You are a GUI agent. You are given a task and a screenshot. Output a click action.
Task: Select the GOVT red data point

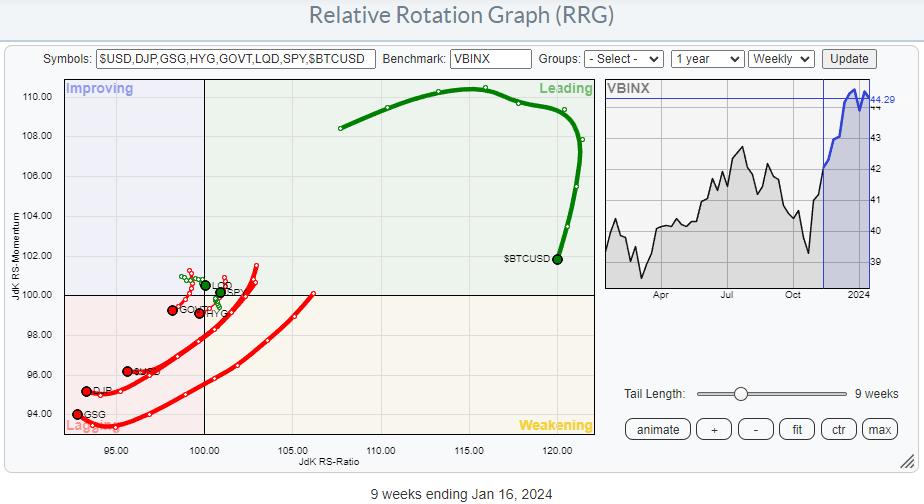click(x=172, y=310)
